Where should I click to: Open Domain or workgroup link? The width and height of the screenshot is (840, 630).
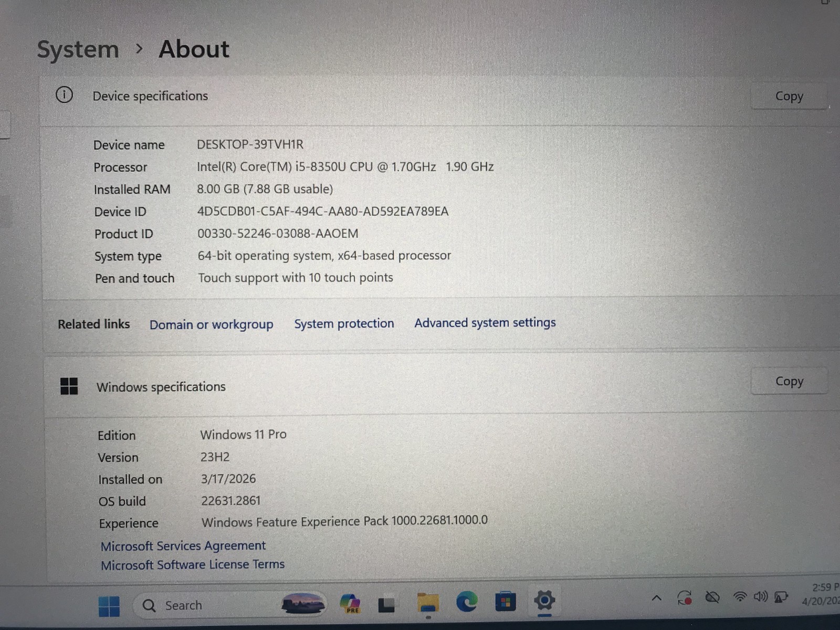point(212,324)
